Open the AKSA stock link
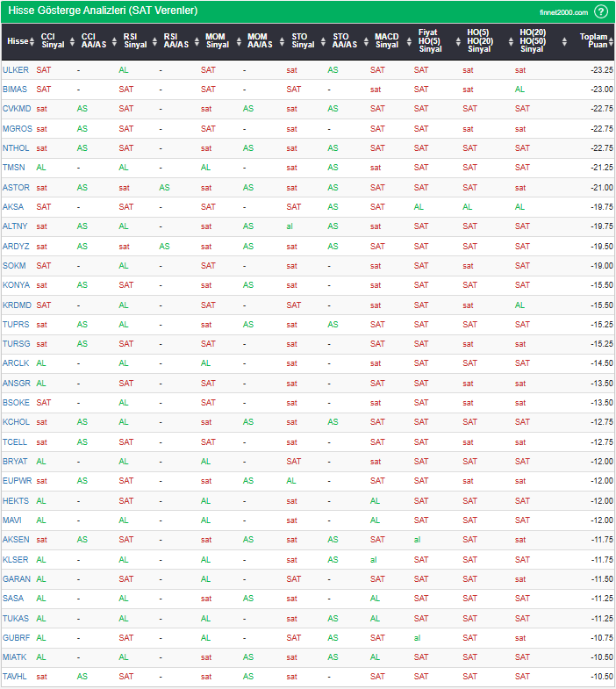Image resolution: width=616 pixels, height=689 pixels. click(x=13, y=207)
